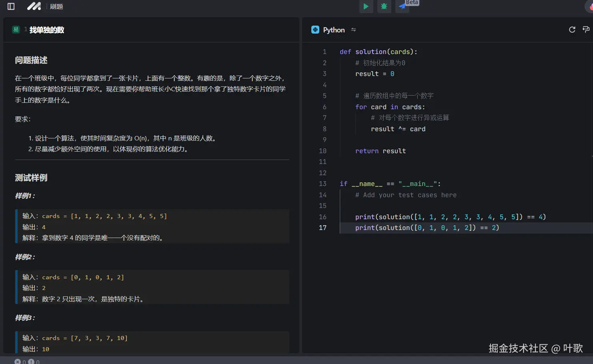The image size is (593, 364).
Task: Click the 易 difficulty badge
Action: [16, 30]
